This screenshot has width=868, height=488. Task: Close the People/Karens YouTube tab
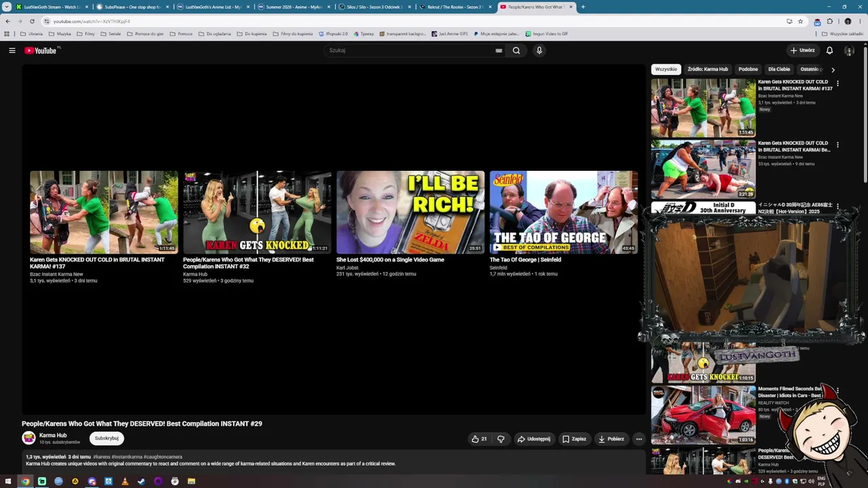click(x=571, y=7)
